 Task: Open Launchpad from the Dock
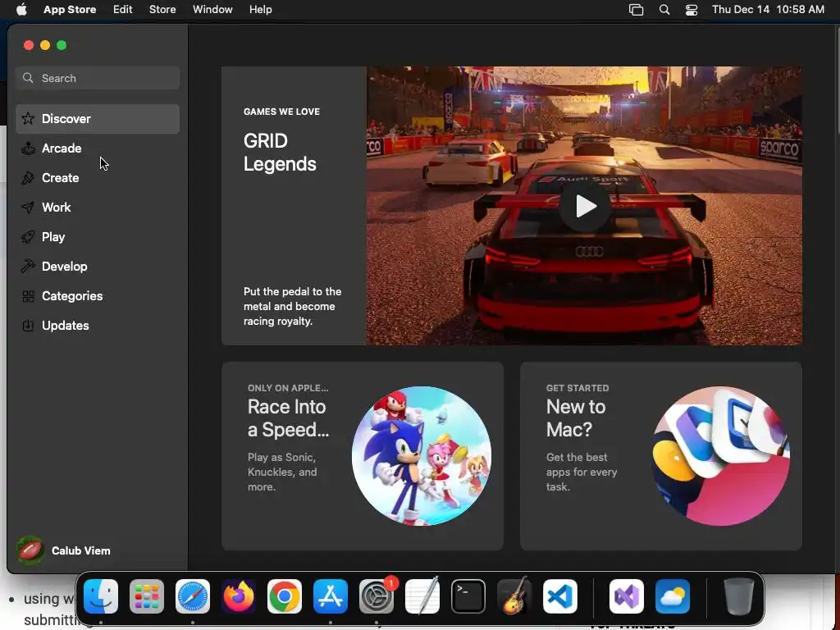click(x=147, y=596)
